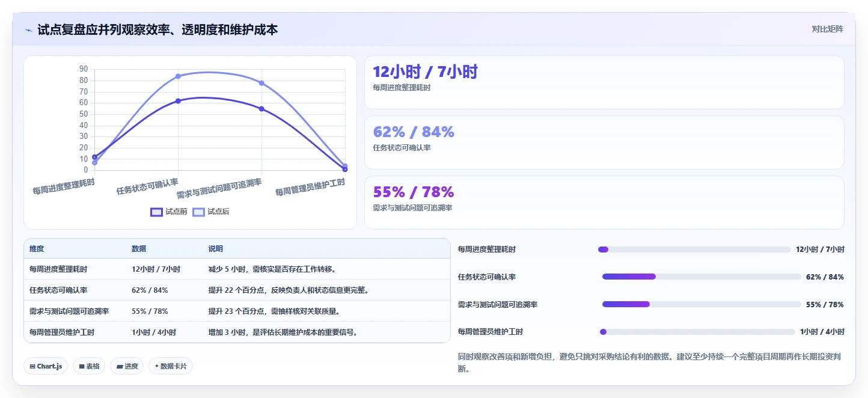Select the 表格 chip

(x=89, y=366)
